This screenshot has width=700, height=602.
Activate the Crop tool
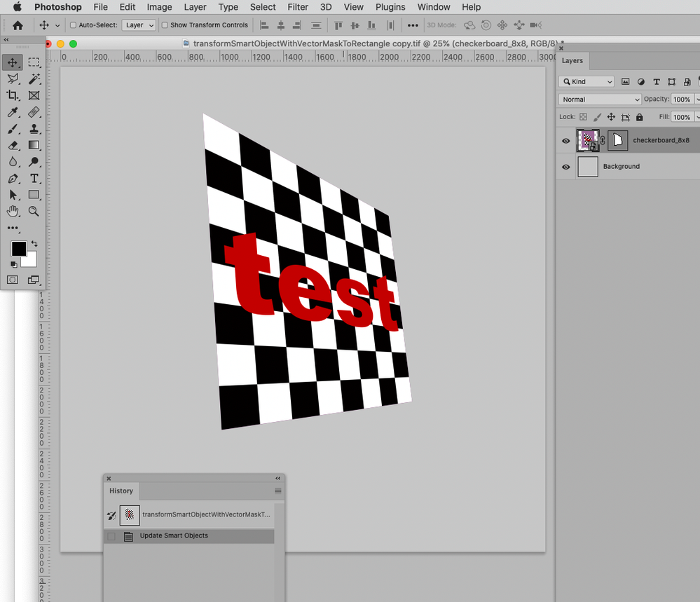13,95
